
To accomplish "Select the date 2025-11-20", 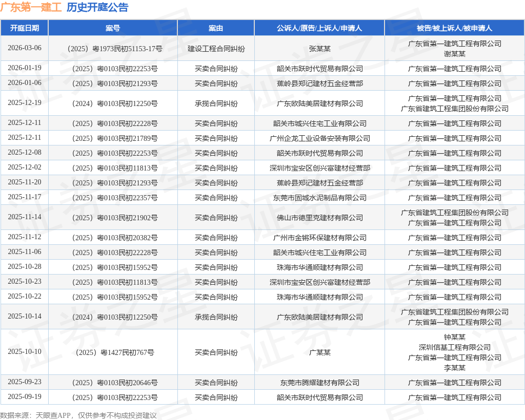I will (25, 182).
